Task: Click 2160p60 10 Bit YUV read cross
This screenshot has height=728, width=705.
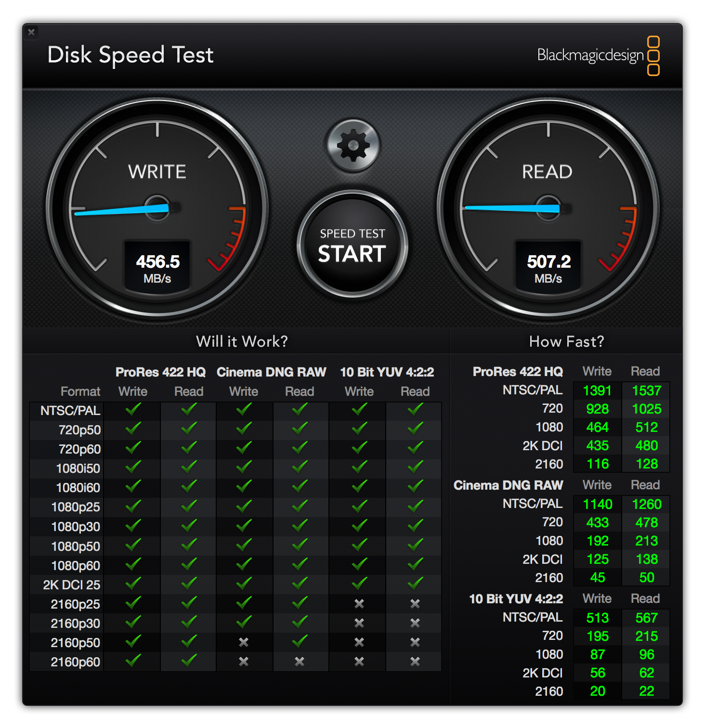Action: click(x=415, y=662)
